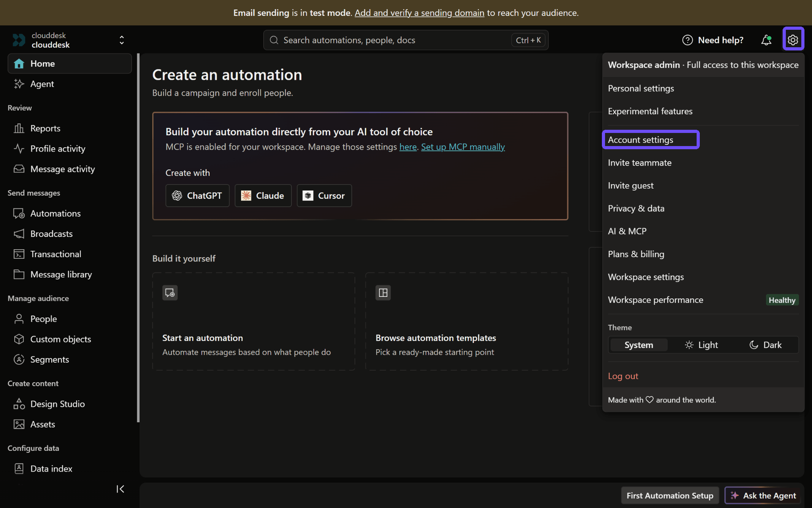
Task: Click the Profile activity pulse icon
Action: click(19, 148)
